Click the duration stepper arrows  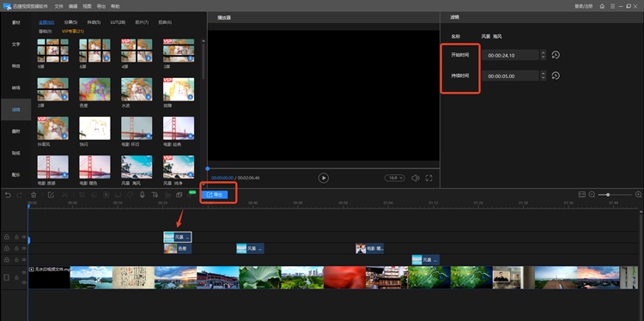point(544,76)
